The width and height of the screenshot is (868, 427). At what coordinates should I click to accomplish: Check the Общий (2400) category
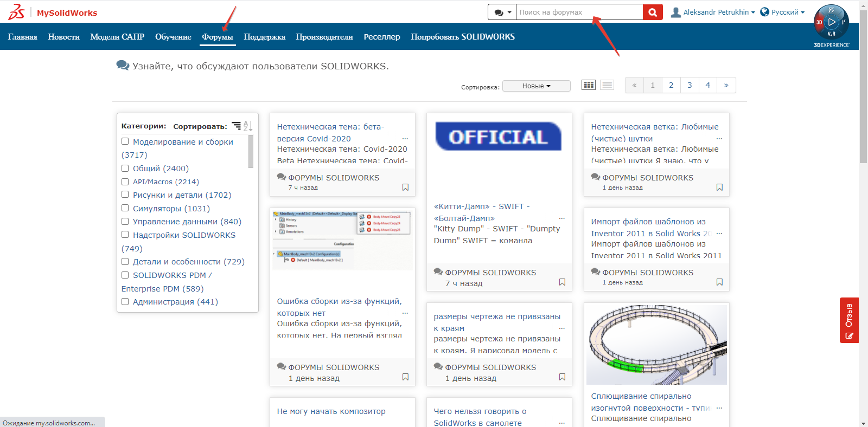pyautogui.click(x=125, y=168)
